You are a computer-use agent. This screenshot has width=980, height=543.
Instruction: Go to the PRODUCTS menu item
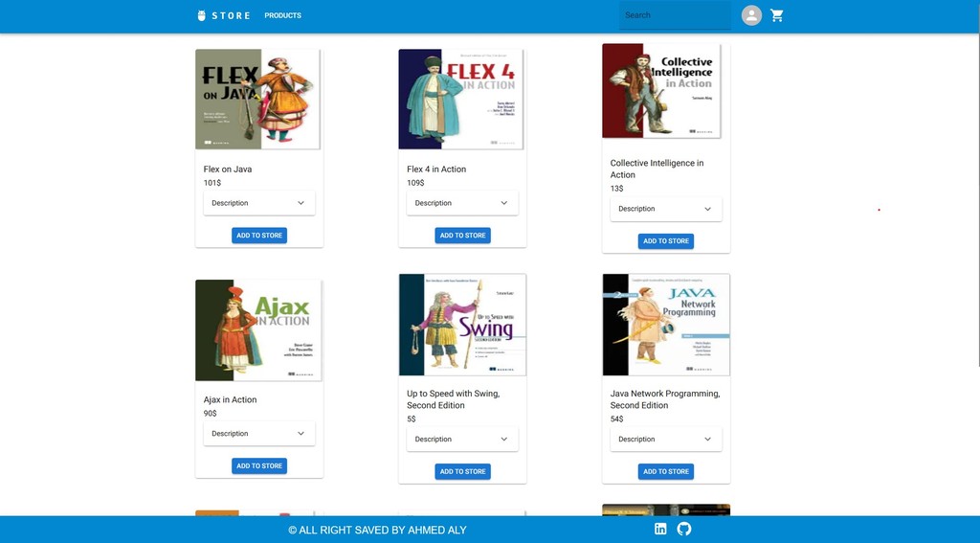tap(282, 15)
